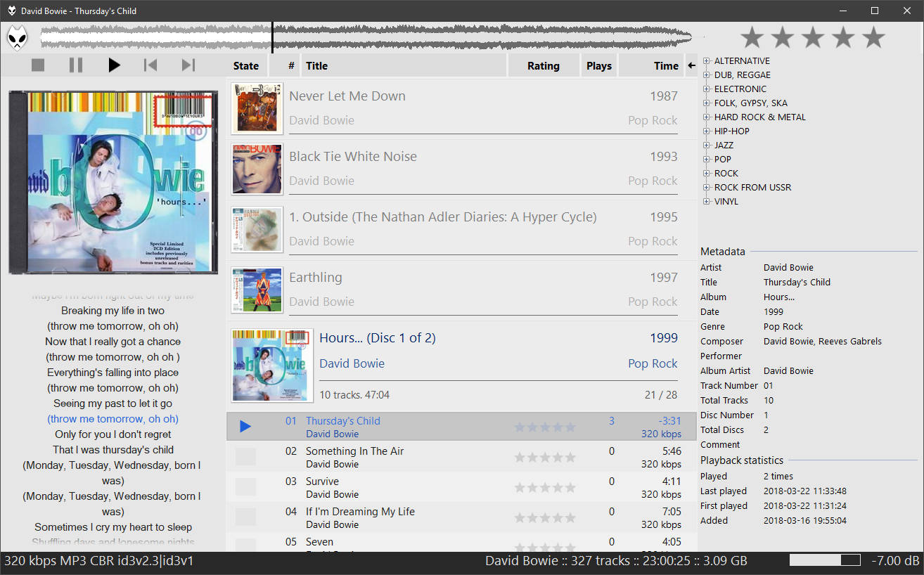This screenshot has height=575, width=924.
Task: Click the Never Let Me Down album cover
Action: pos(257,108)
